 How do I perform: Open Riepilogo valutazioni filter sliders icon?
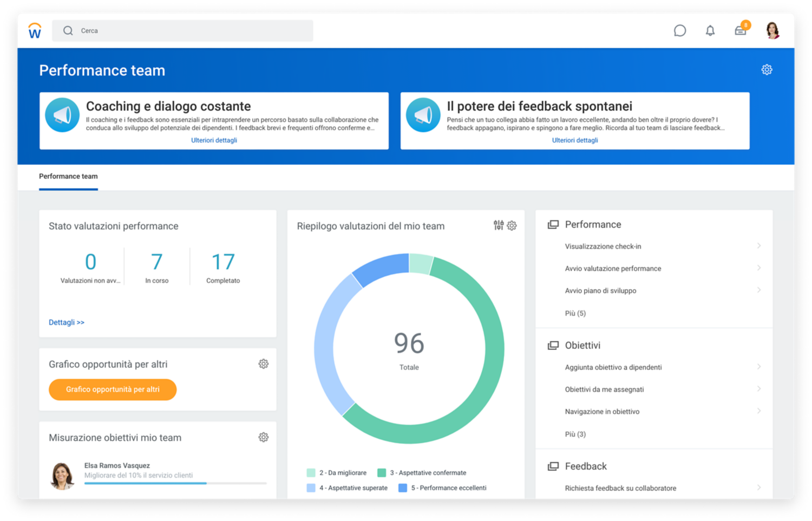(499, 225)
